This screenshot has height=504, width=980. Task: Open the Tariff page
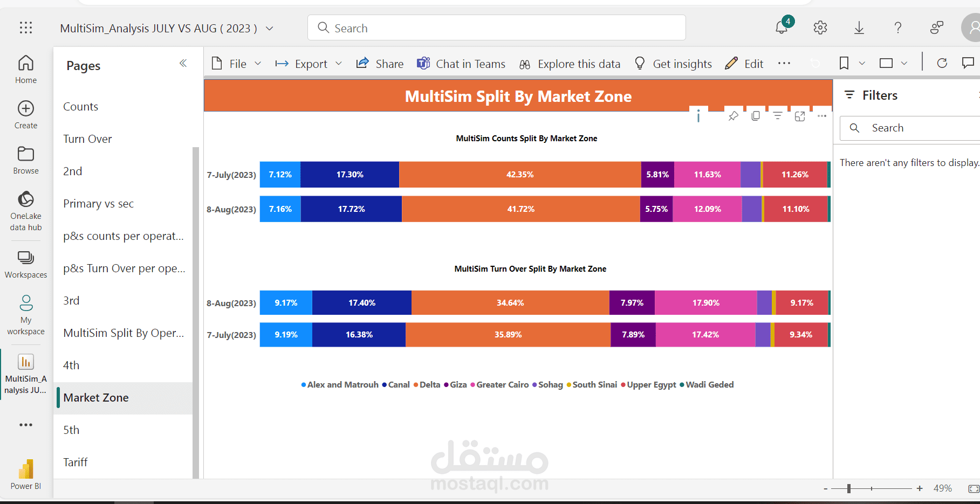pyautogui.click(x=123, y=462)
